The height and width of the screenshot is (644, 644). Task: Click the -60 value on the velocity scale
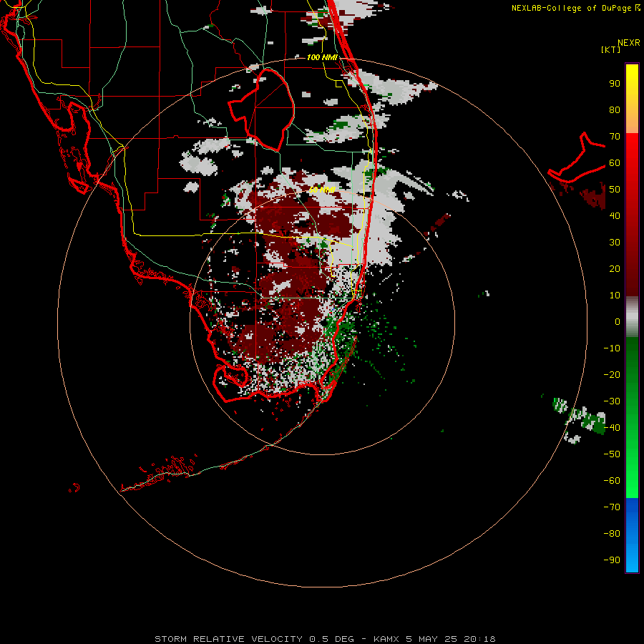[x=612, y=481]
